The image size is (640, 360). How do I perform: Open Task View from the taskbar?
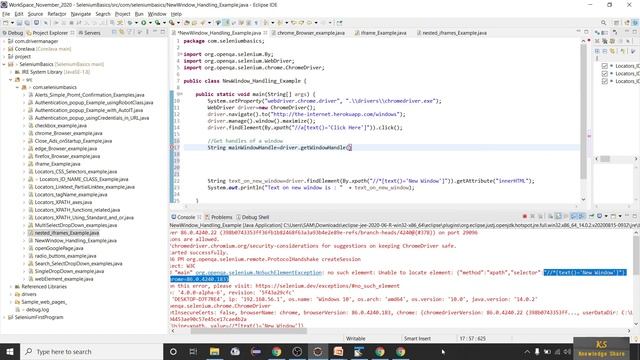(193, 351)
